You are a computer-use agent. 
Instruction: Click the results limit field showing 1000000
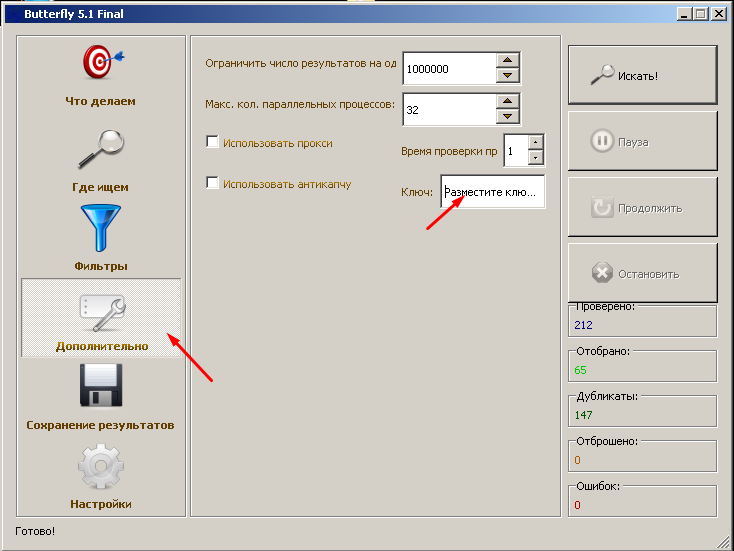(449, 68)
